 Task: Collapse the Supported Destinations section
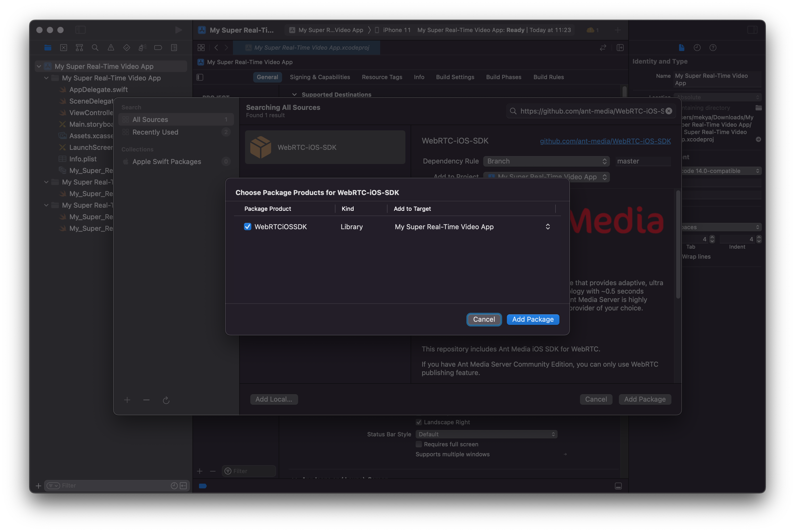(294, 94)
